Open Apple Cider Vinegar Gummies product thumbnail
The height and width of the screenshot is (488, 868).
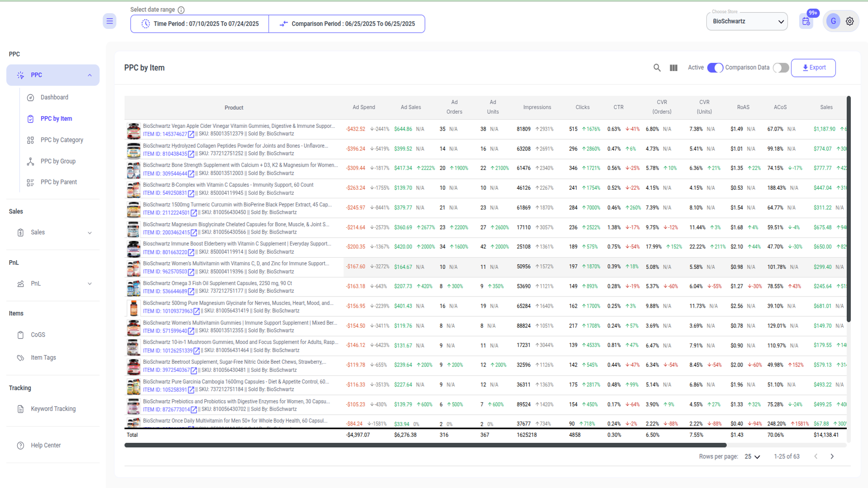tap(133, 131)
